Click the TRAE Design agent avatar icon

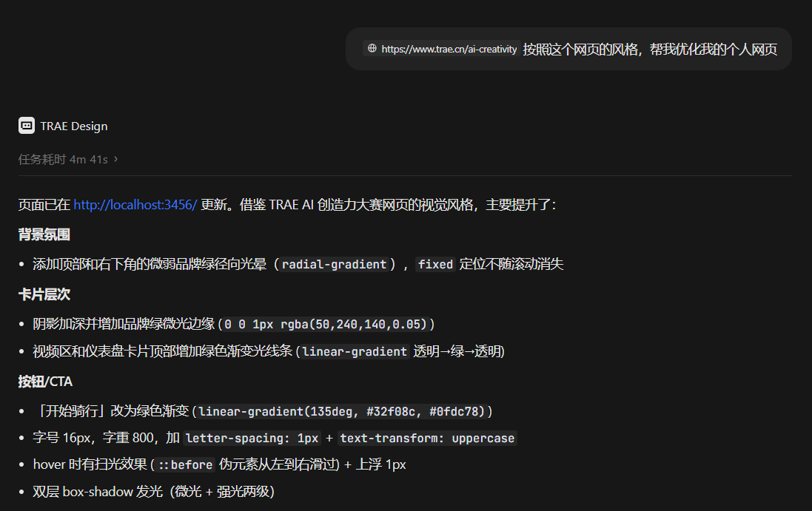click(x=27, y=126)
